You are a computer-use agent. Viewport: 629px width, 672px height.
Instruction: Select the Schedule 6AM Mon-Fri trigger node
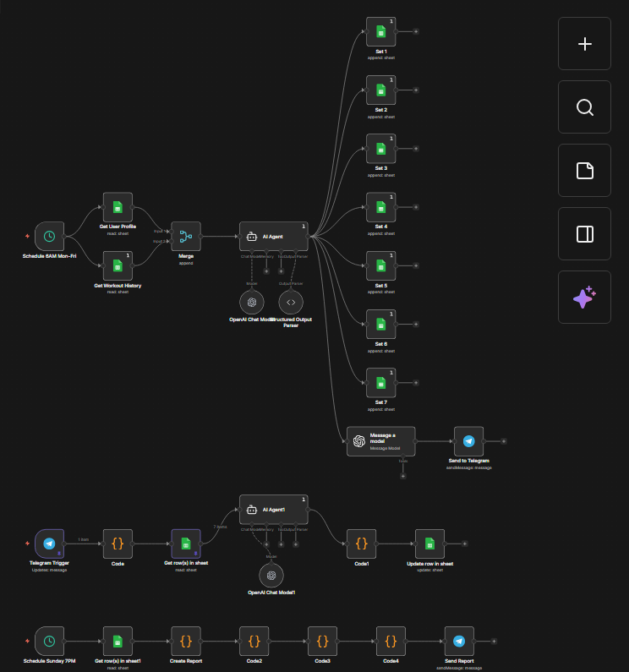coord(50,237)
